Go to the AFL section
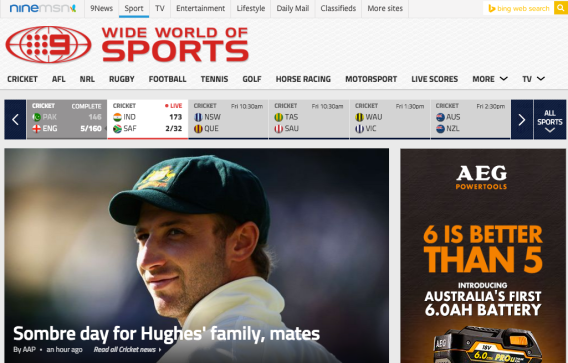568x363 pixels. pos(59,79)
